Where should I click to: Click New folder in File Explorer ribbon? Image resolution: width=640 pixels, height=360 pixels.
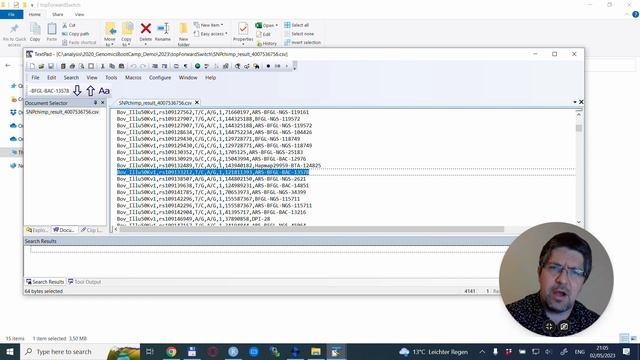[x=184, y=34]
